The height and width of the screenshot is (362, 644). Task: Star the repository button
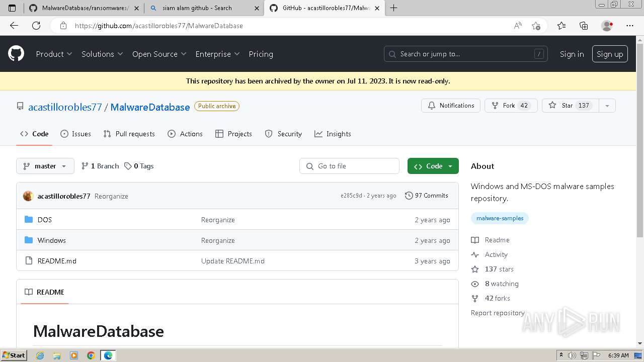(570, 106)
